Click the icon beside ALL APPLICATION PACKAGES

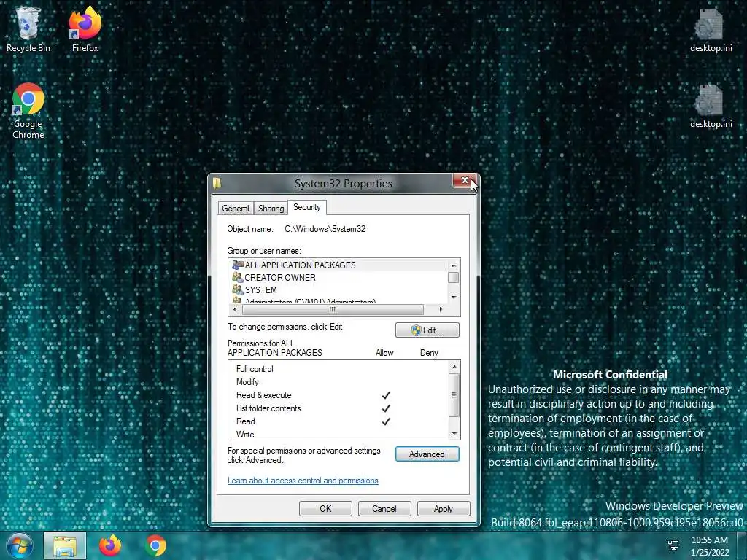(x=237, y=264)
